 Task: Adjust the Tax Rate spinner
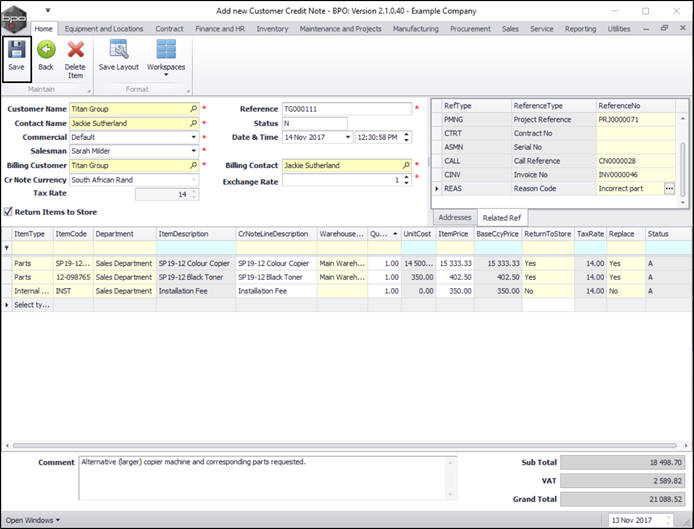(194, 194)
